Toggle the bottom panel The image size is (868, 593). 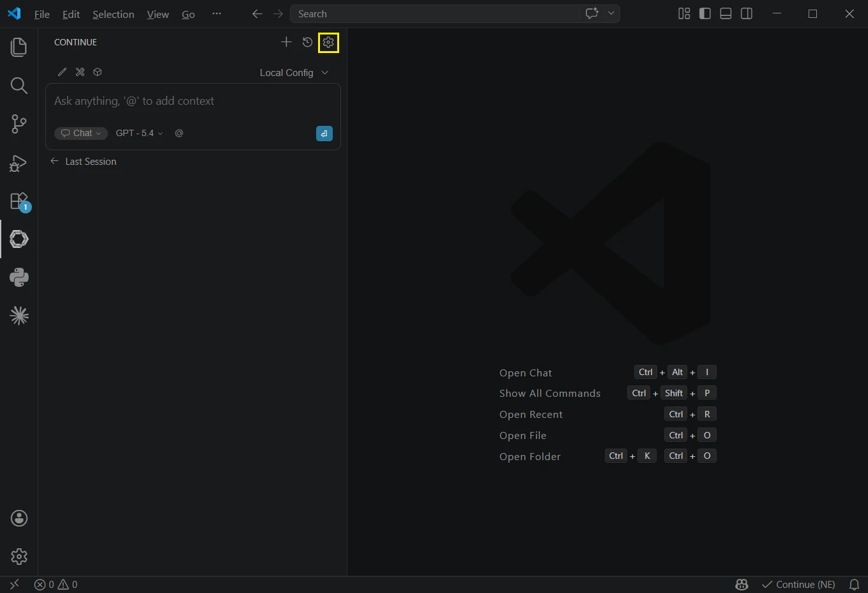click(726, 13)
